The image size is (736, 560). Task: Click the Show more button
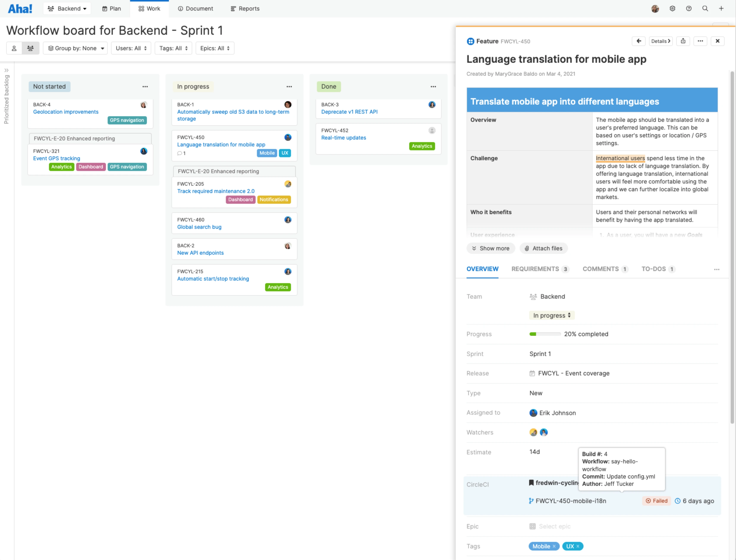tap(491, 248)
